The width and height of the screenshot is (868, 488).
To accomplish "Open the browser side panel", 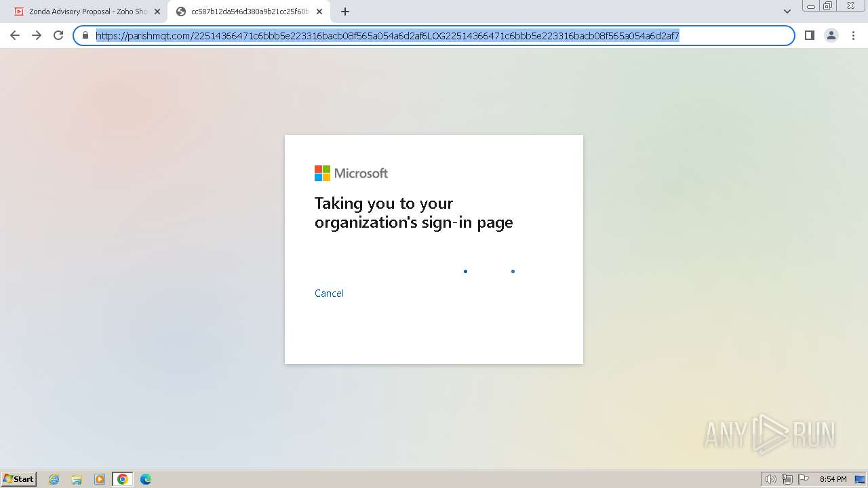I will tap(809, 35).
